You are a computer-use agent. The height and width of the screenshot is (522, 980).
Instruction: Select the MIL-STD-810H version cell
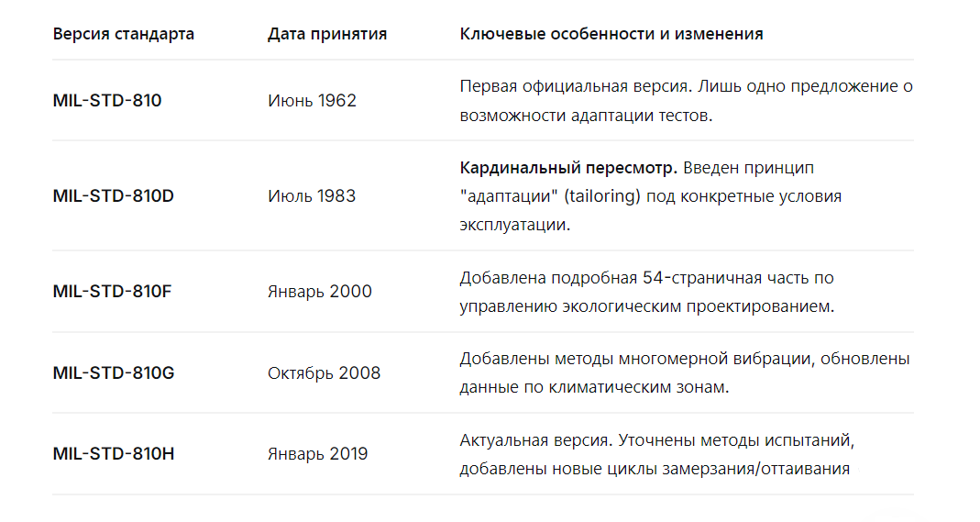(x=114, y=454)
